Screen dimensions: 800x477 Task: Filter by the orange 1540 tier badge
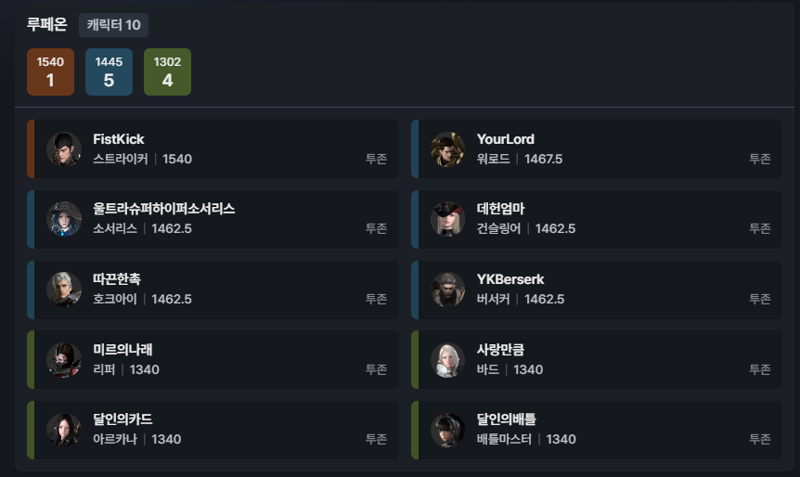pyautogui.click(x=51, y=72)
